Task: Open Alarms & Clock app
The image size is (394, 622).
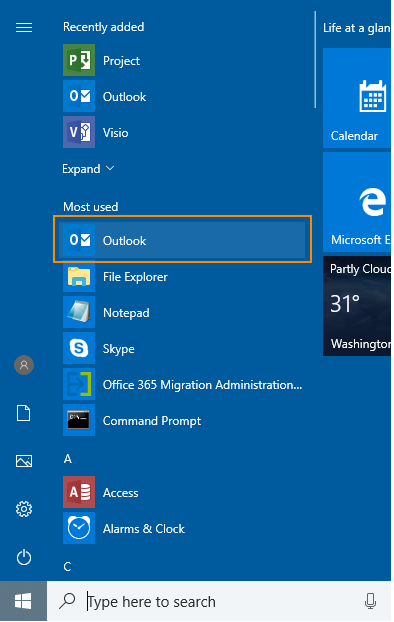Action: (x=183, y=528)
